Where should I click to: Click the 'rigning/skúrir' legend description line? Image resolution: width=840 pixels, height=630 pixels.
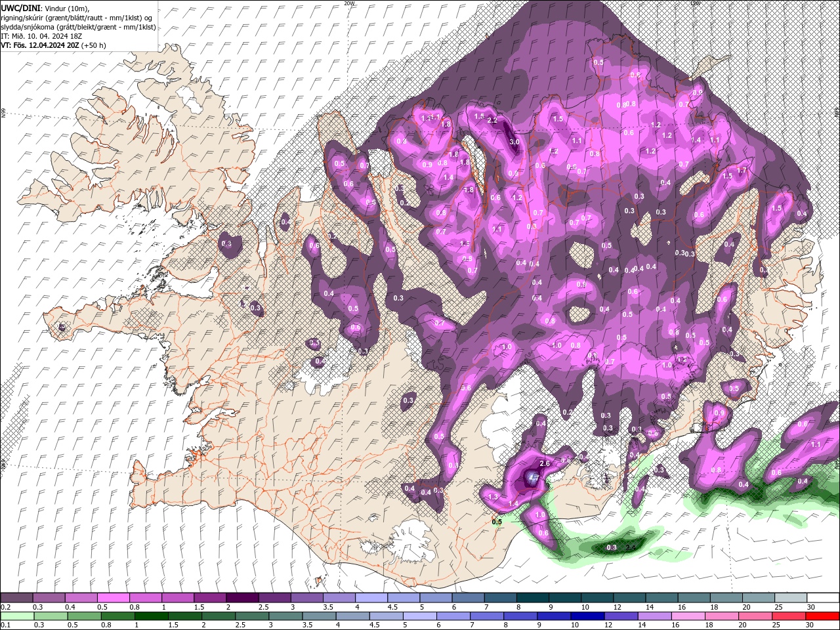point(77,18)
